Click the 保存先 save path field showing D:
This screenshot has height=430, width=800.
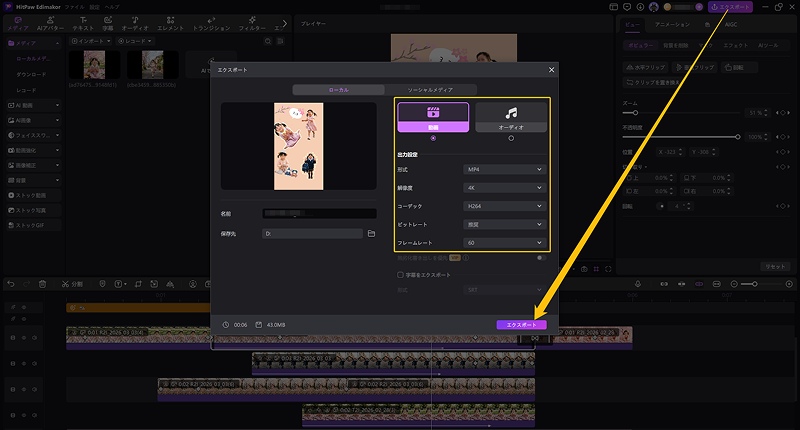[312, 234]
